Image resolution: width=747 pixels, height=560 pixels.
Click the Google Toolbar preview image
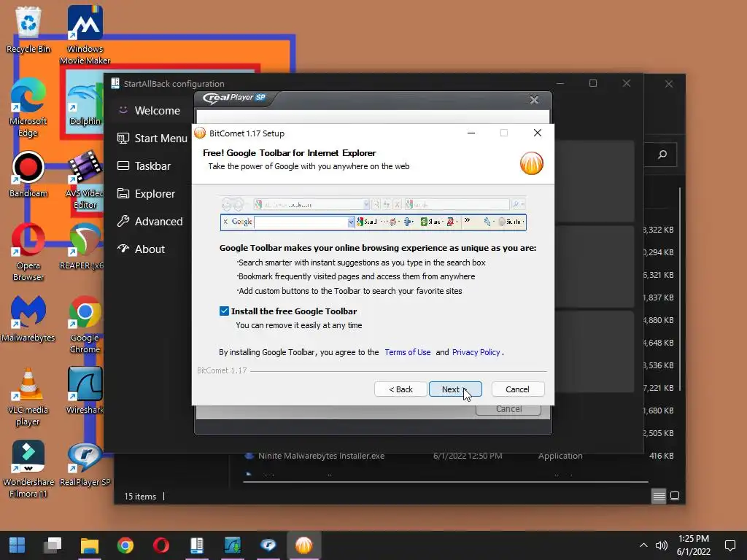coord(373,214)
